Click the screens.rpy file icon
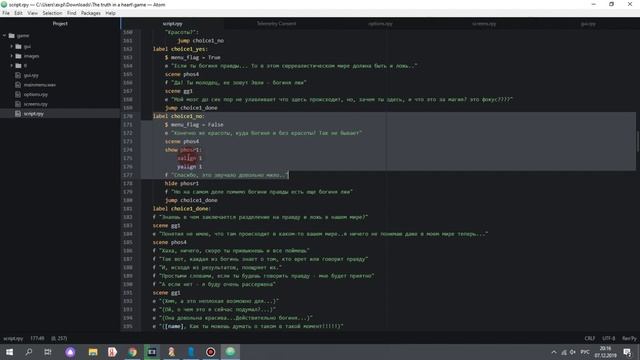The image size is (640, 360). [x=18, y=104]
